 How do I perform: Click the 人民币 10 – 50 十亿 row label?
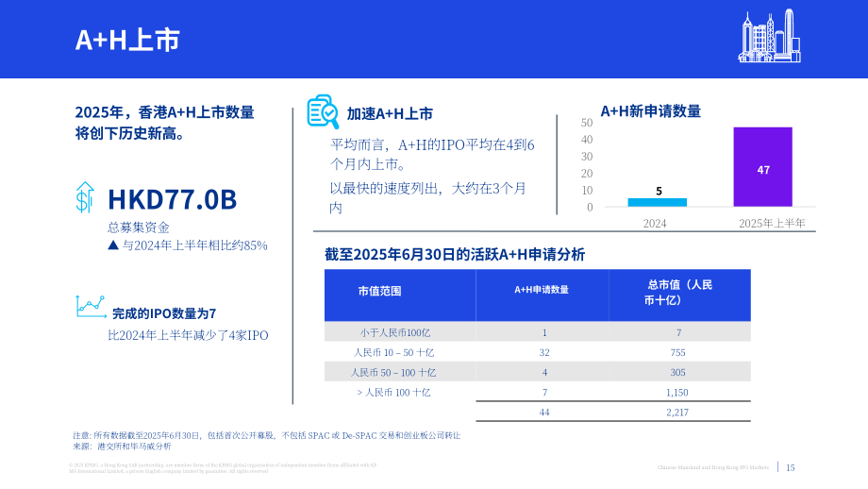[394, 353]
